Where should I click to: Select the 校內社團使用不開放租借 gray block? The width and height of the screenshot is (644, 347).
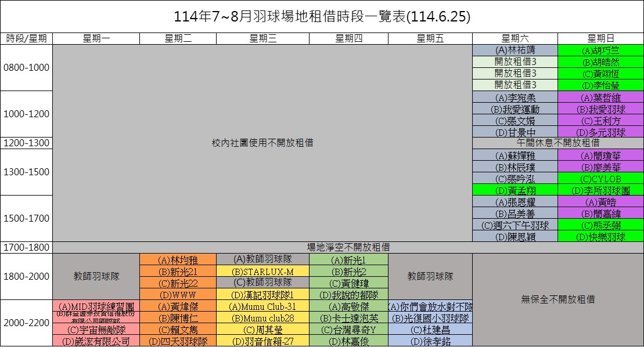coord(262,143)
